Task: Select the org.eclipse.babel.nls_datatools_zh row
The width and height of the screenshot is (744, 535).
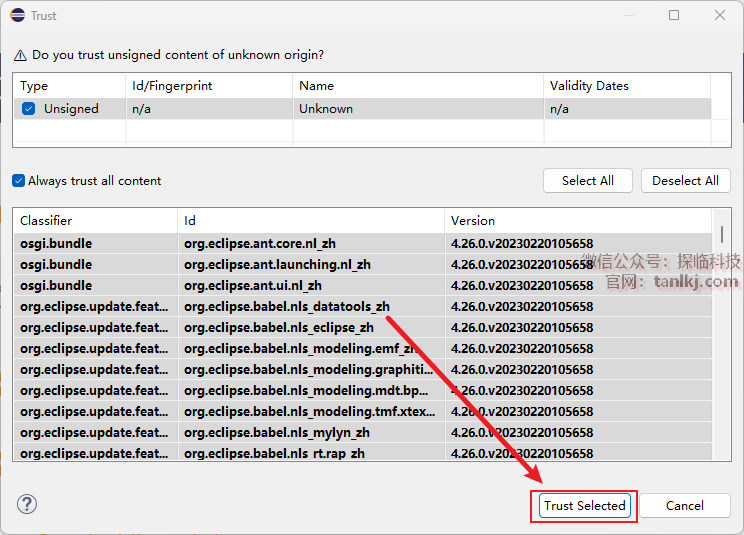Action: 286,307
